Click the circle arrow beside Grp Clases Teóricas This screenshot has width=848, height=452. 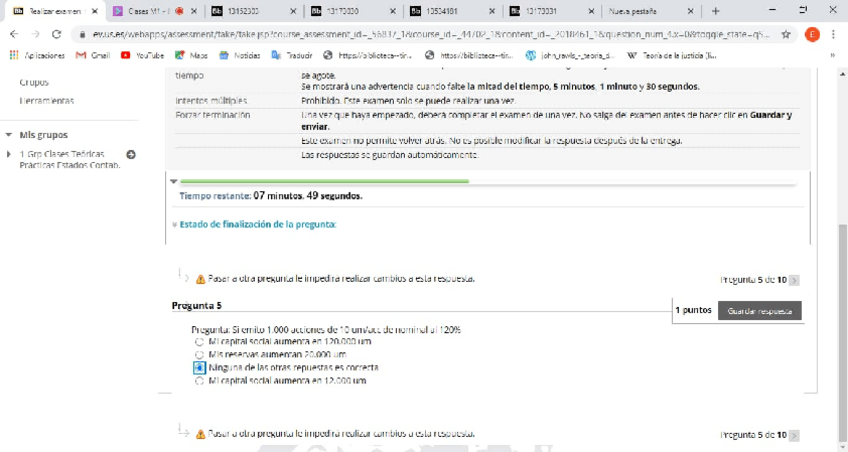pyautogui.click(x=131, y=155)
